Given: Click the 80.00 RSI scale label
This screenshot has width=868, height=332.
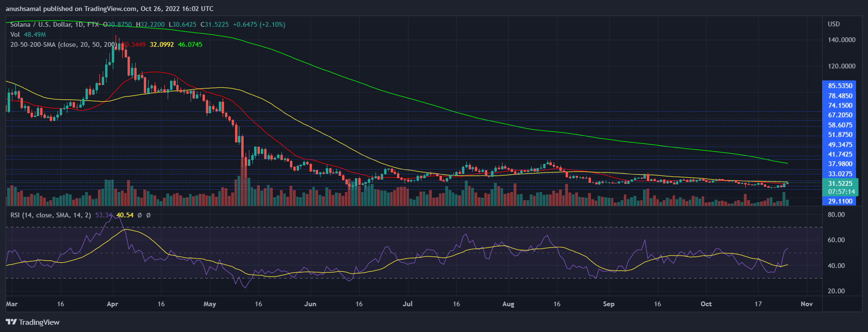Looking at the screenshot, I should coord(836,215).
